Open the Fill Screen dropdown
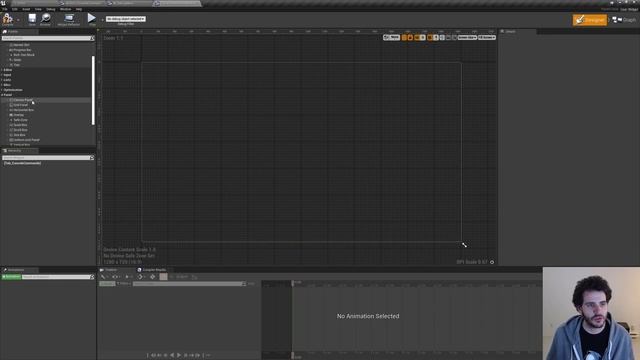Screen dimensions: 640x360 tap(487, 37)
